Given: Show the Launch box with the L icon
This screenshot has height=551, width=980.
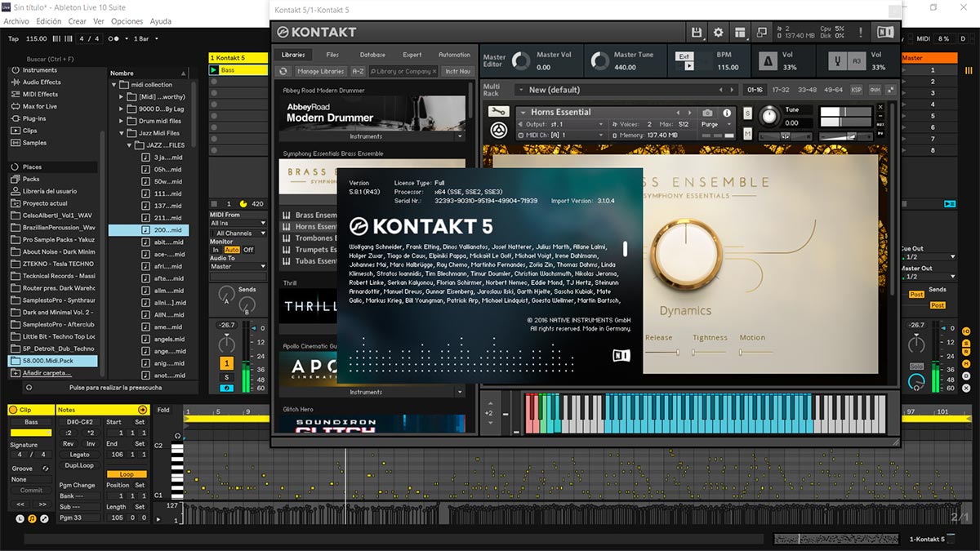Looking at the screenshot, I should [x=20, y=518].
